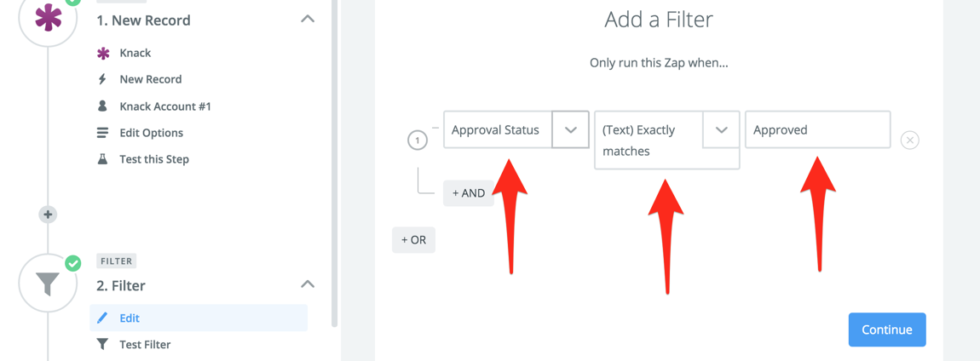Click the plus icon between steps

click(x=48, y=215)
